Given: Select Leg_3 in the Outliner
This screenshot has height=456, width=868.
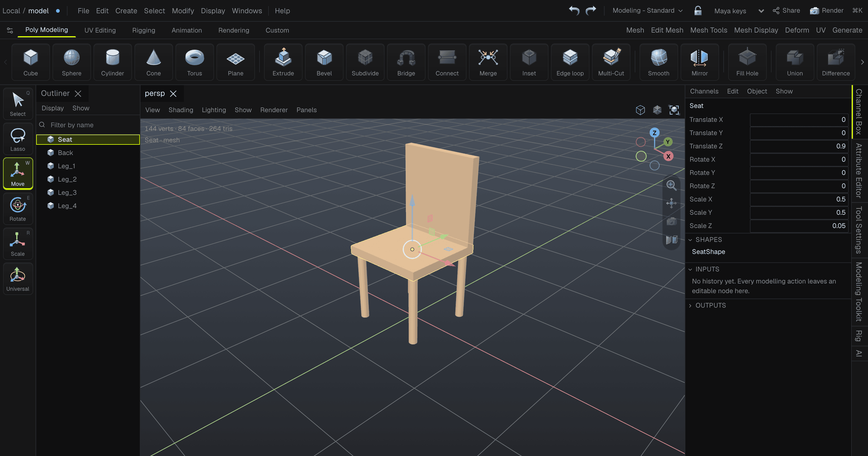Looking at the screenshot, I should click(x=88, y=193).
